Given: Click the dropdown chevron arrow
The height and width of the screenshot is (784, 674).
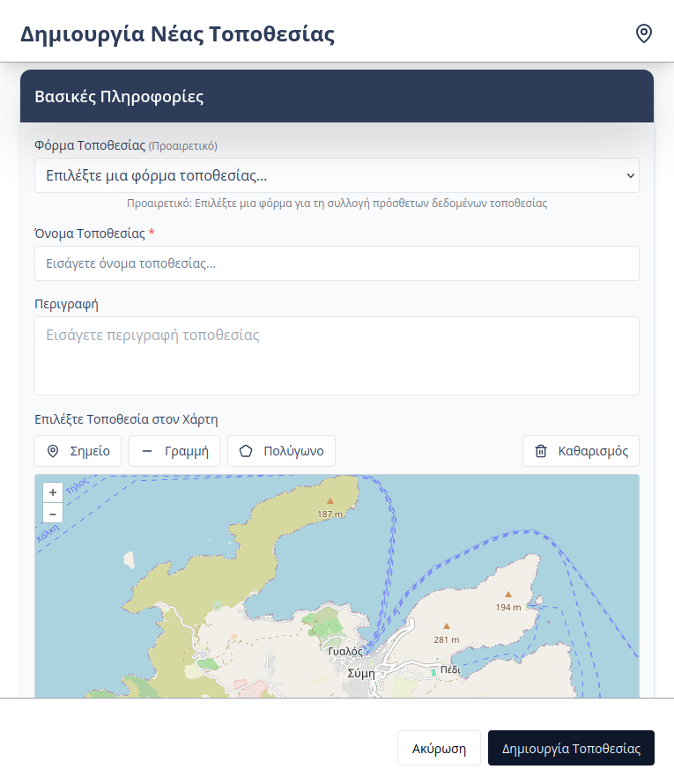Looking at the screenshot, I should (630, 175).
